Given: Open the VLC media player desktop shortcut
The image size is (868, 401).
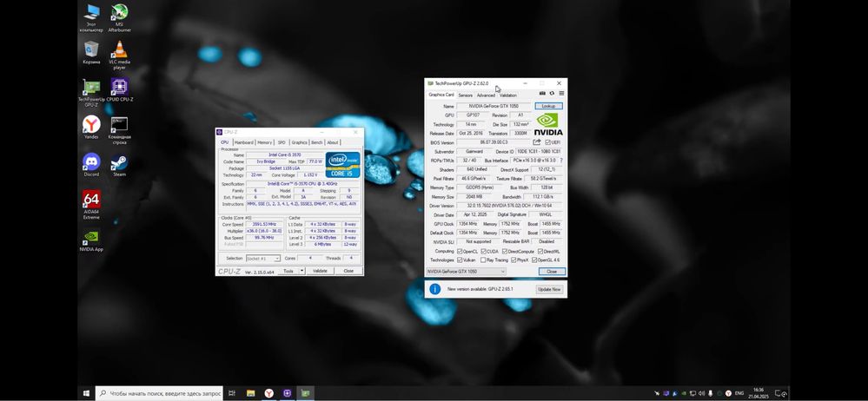Looking at the screenshot, I should (x=120, y=56).
